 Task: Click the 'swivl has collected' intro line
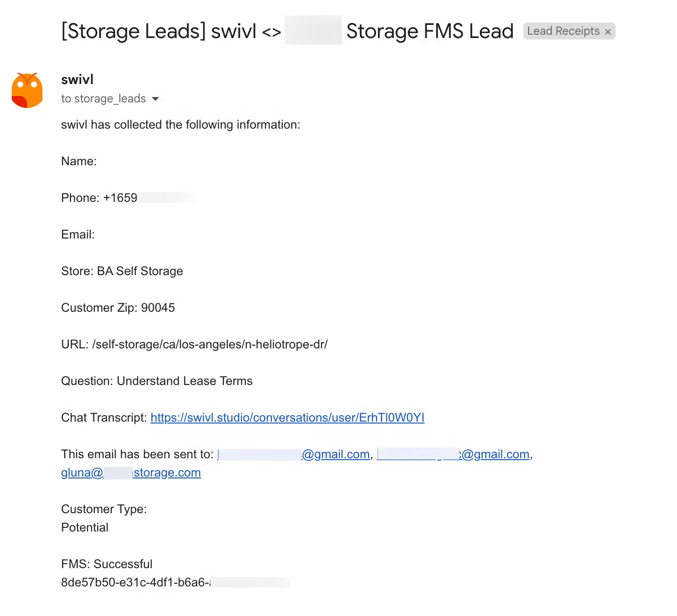click(x=181, y=124)
